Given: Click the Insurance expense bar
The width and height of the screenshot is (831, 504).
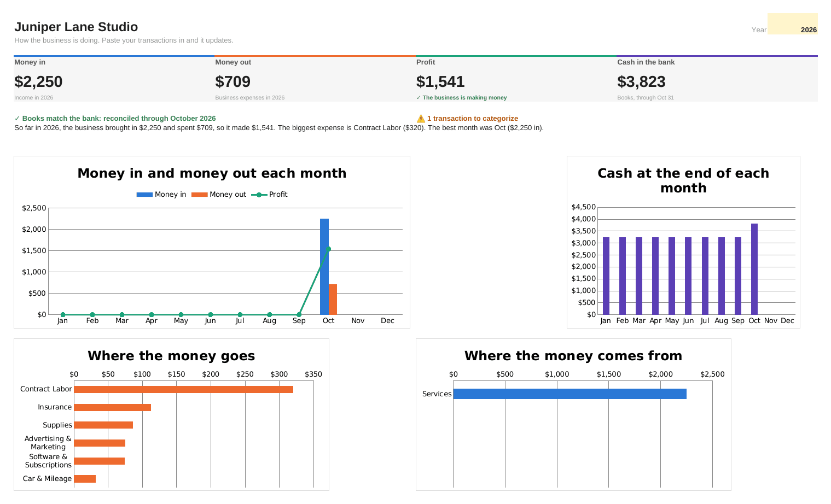Looking at the screenshot, I should pos(112,407).
